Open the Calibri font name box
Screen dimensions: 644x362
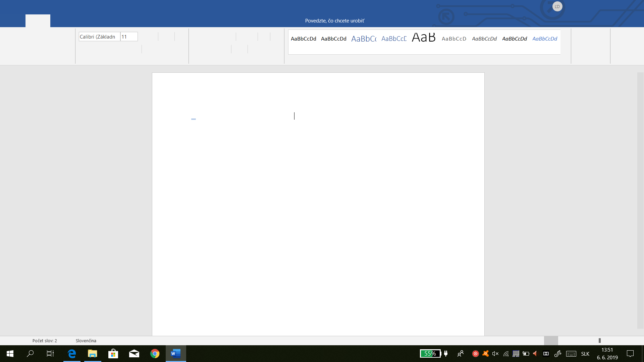click(99, 37)
